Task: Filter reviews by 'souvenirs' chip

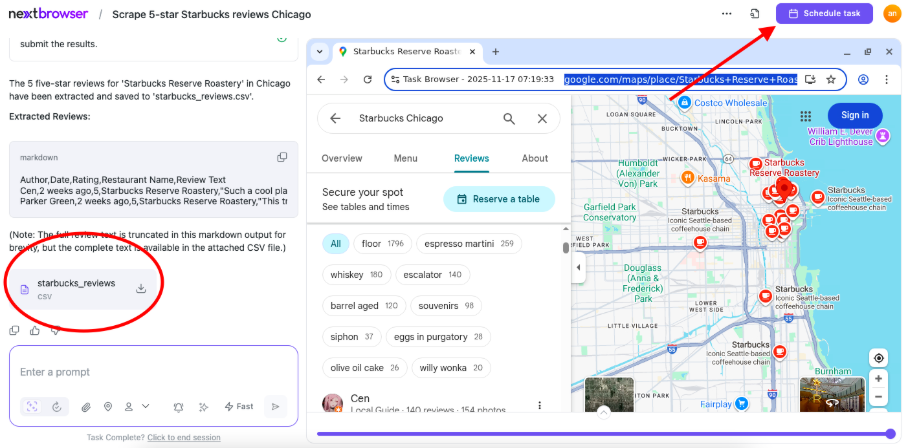Action: (x=446, y=305)
